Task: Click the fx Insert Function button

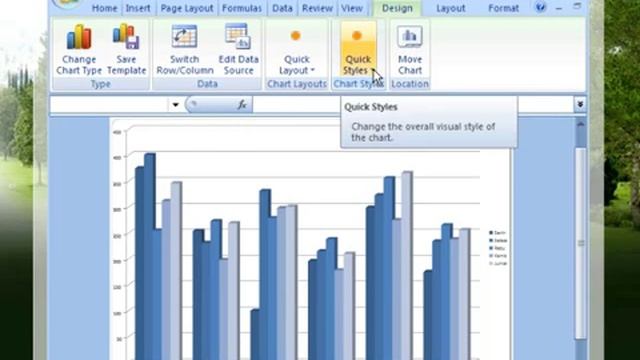Action: coord(242,105)
